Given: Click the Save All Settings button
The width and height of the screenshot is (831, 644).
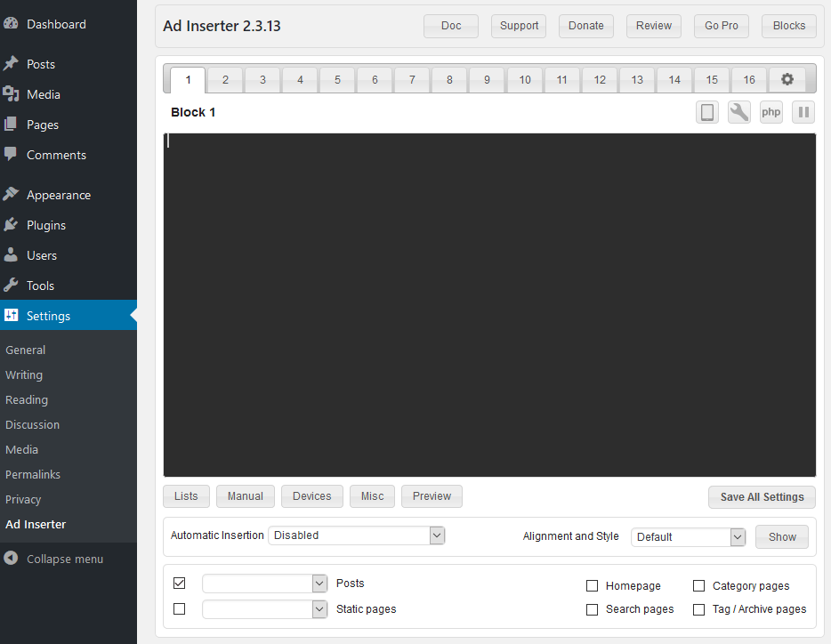Looking at the screenshot, I should point(761,497).
